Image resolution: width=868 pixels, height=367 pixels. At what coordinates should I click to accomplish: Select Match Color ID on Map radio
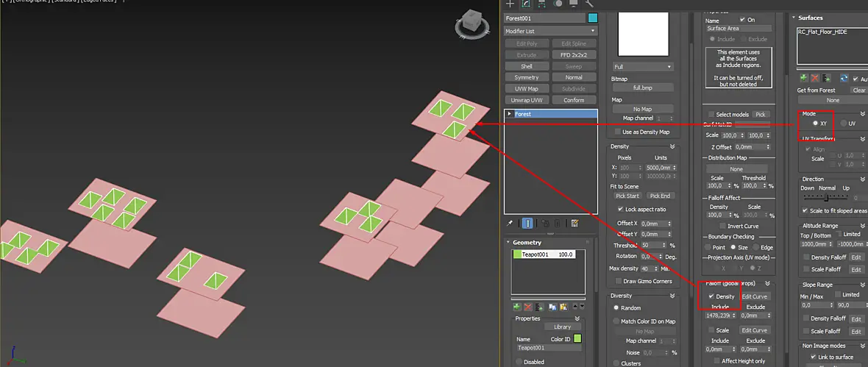click(x=616, y=321)
